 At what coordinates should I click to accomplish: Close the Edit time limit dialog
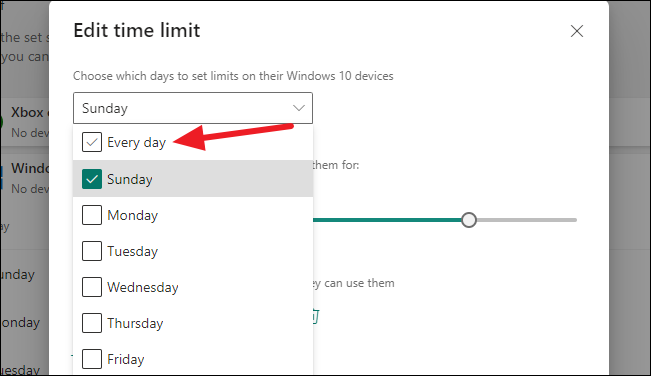(x=577, y=31)
